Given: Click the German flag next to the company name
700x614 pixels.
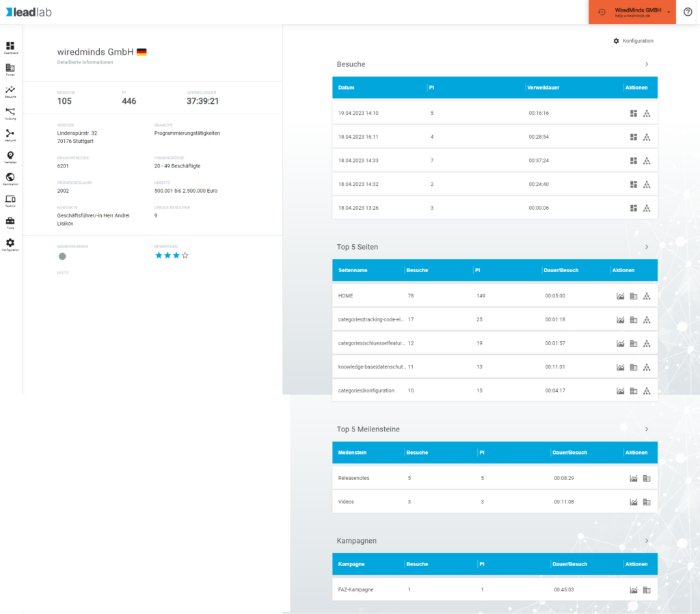Looking at the screenshot, I should (x=142, y=52).
